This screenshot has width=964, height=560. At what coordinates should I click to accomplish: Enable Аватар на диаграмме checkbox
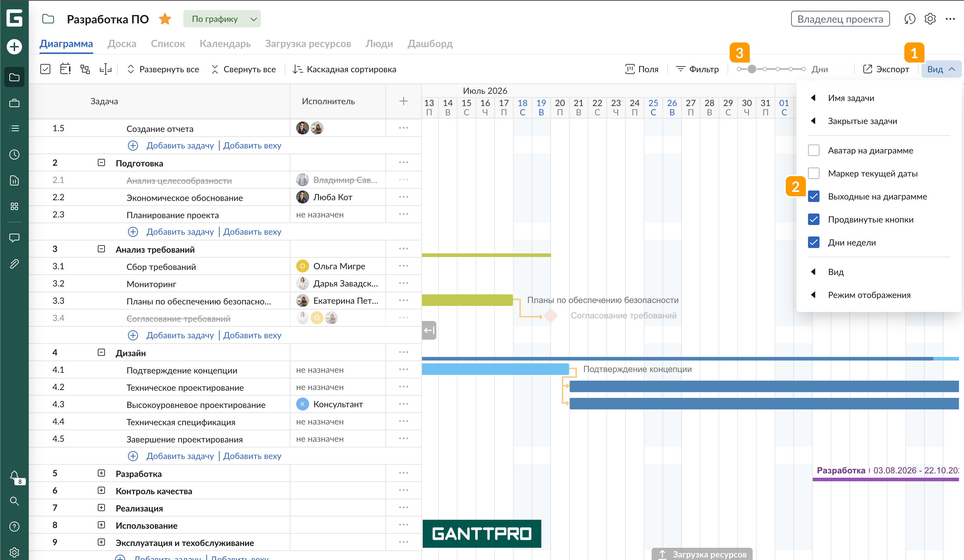813,150
